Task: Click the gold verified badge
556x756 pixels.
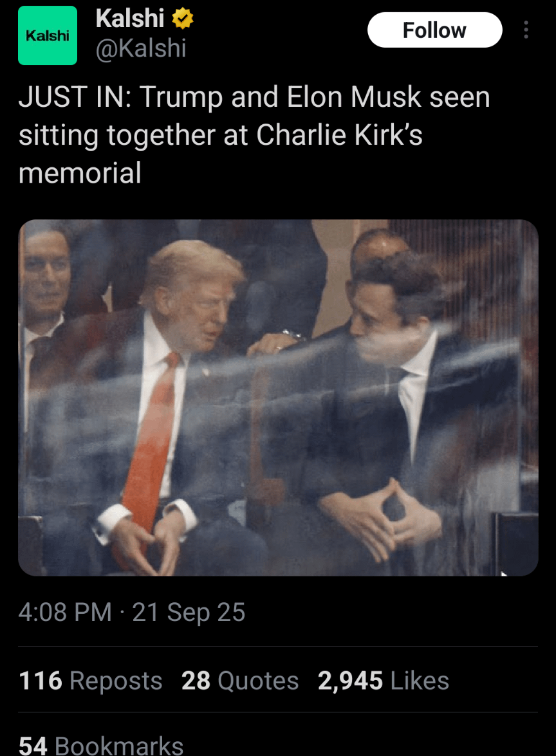Action: click(182, 19)
